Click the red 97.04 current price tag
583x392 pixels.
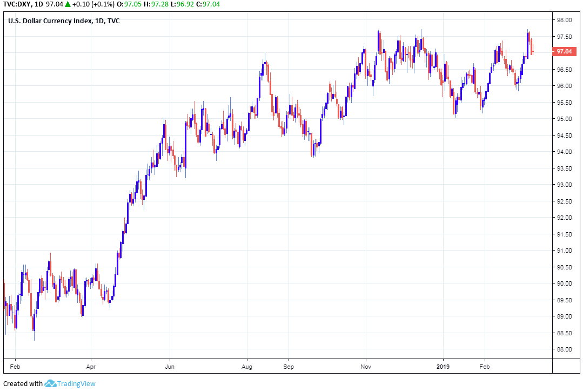click(x=564, y=52)
